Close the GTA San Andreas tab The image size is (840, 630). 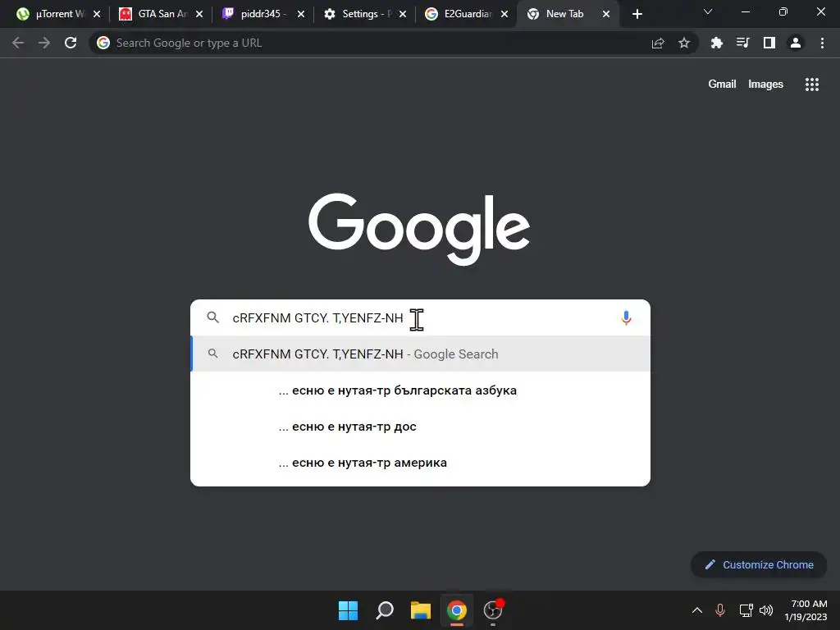199,14
